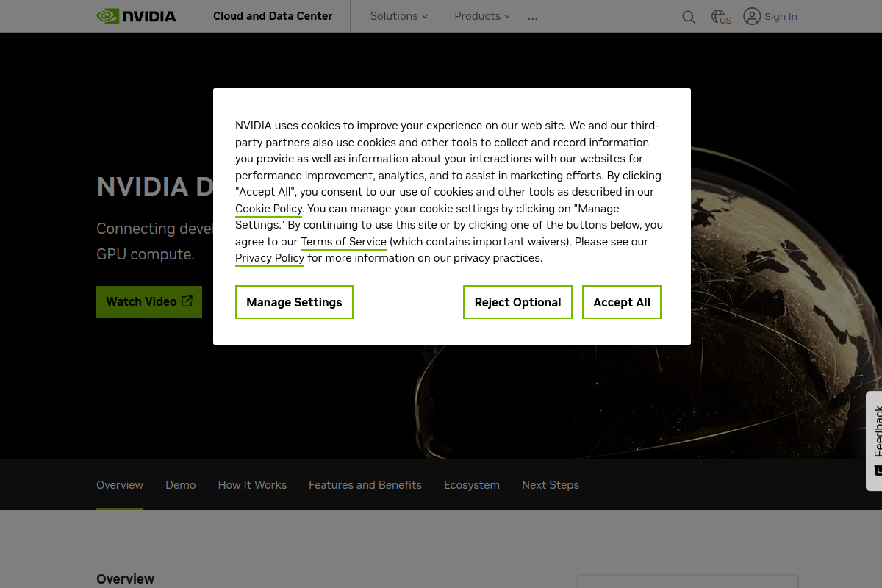Screen dimensions: 882x588
Task: Click Manage Settings button
Action: 294,302
